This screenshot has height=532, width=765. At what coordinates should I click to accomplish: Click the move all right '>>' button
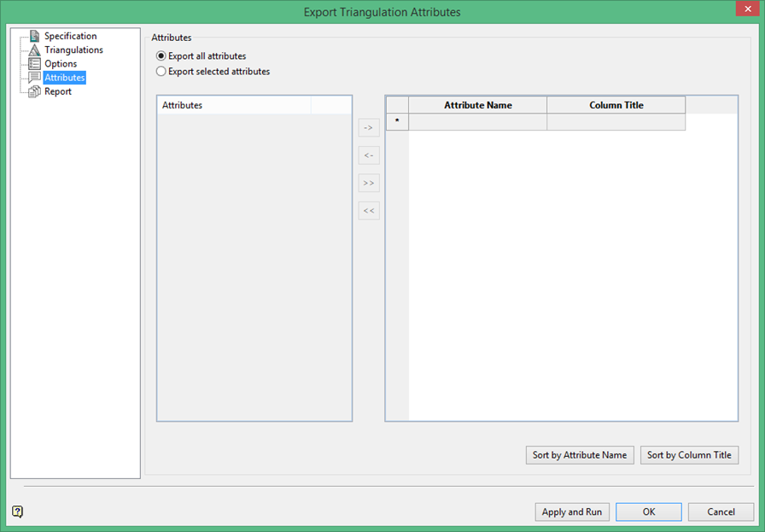point(369,183)
